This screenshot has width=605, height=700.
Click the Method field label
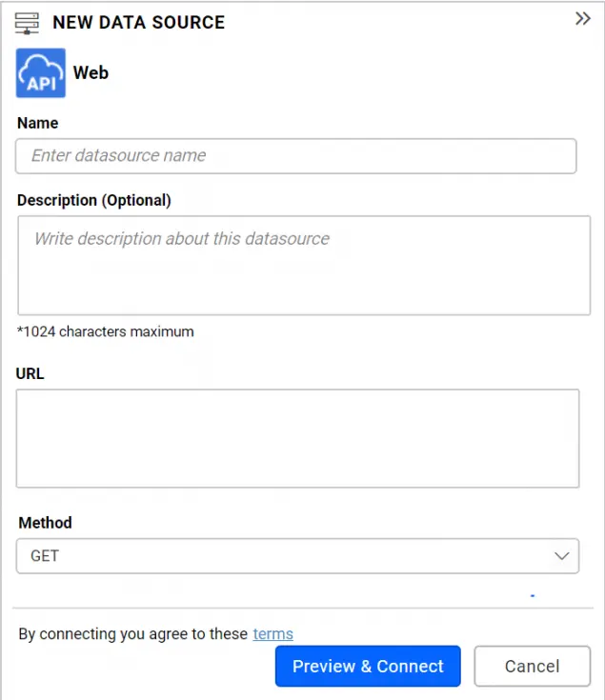coord(45,523)
